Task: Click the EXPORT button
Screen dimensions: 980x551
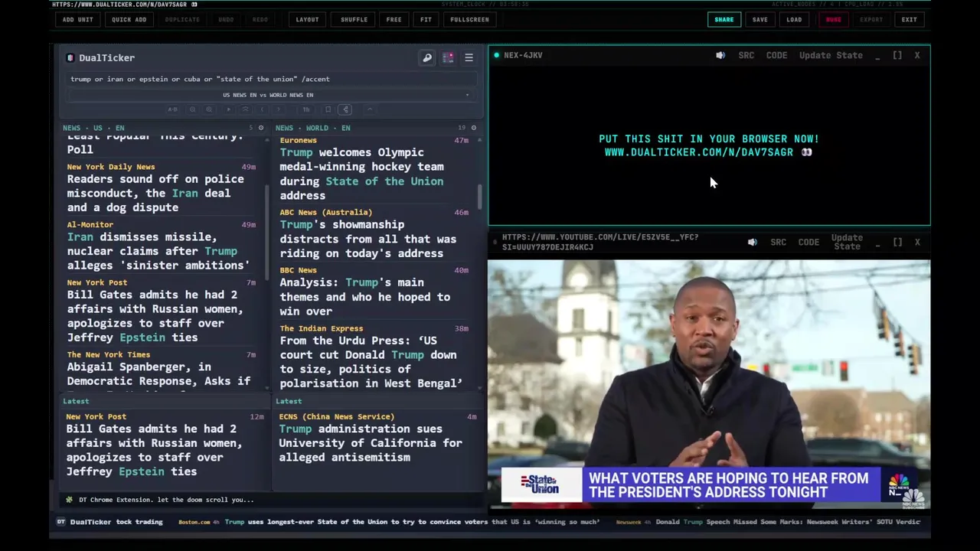Action: point(871,19)
